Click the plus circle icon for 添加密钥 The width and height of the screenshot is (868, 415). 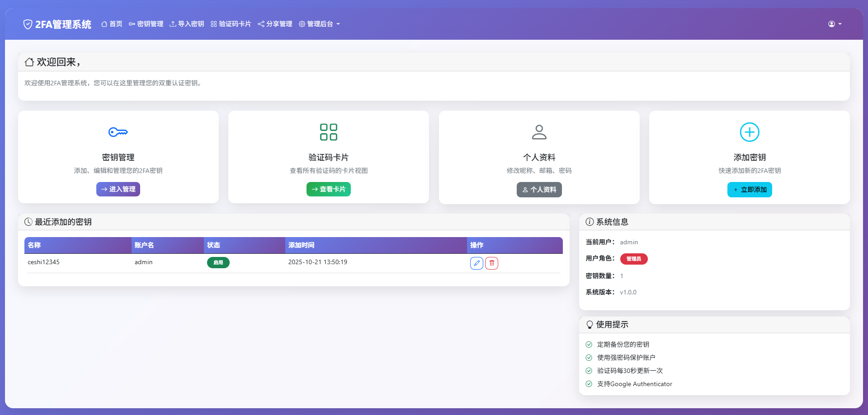tap(750, 132)
